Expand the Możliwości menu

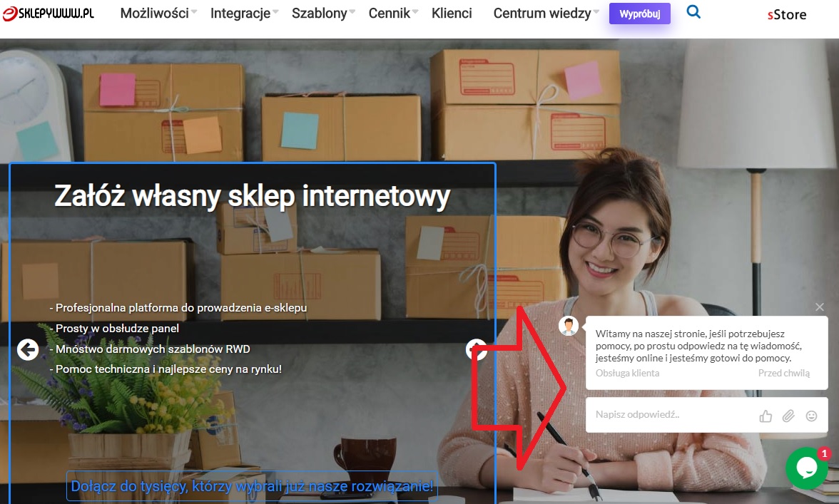click(x=158, y=14)
